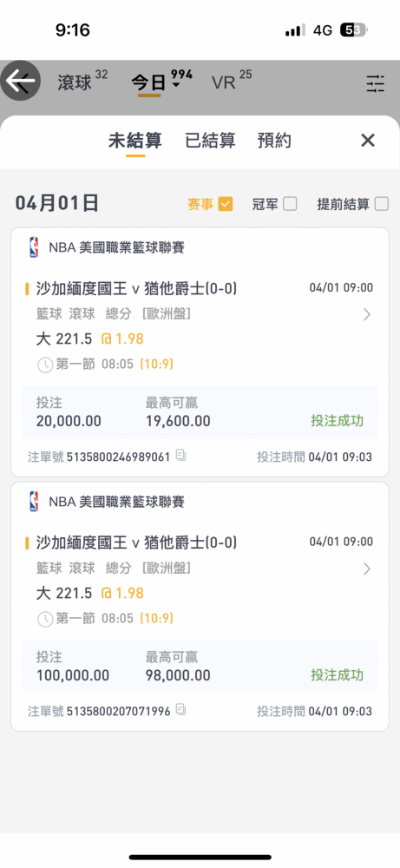Enable the 提前結算 checkbox

click(382, 204)
